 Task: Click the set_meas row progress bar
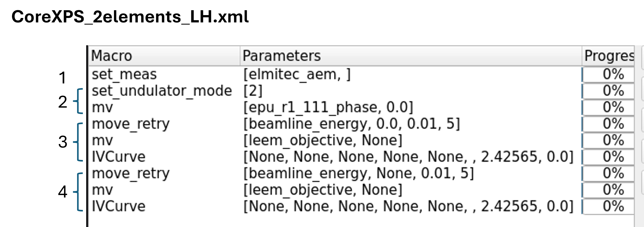608,74
